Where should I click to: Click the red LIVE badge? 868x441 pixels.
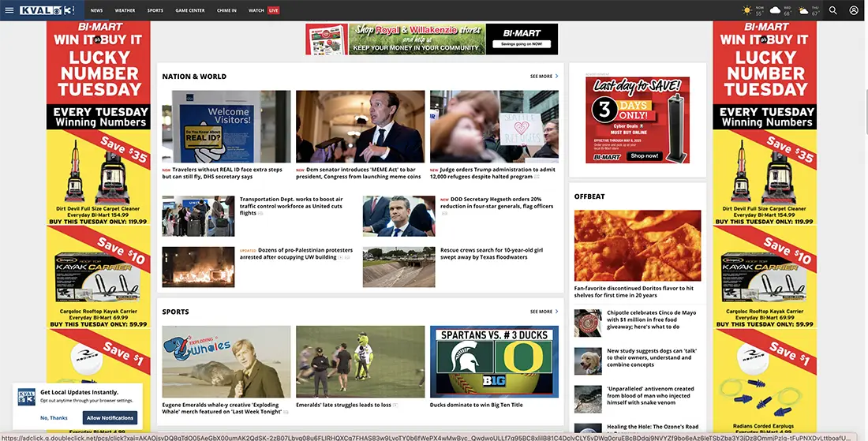point(274,10)
